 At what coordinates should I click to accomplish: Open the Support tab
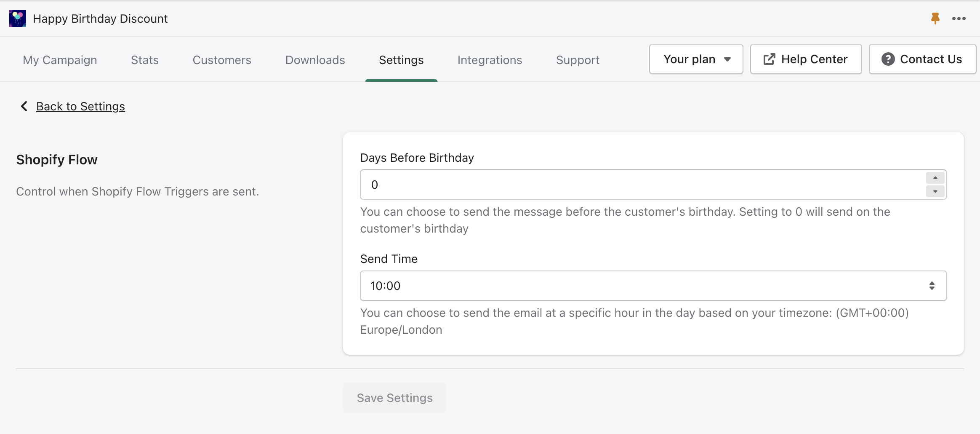578,60
